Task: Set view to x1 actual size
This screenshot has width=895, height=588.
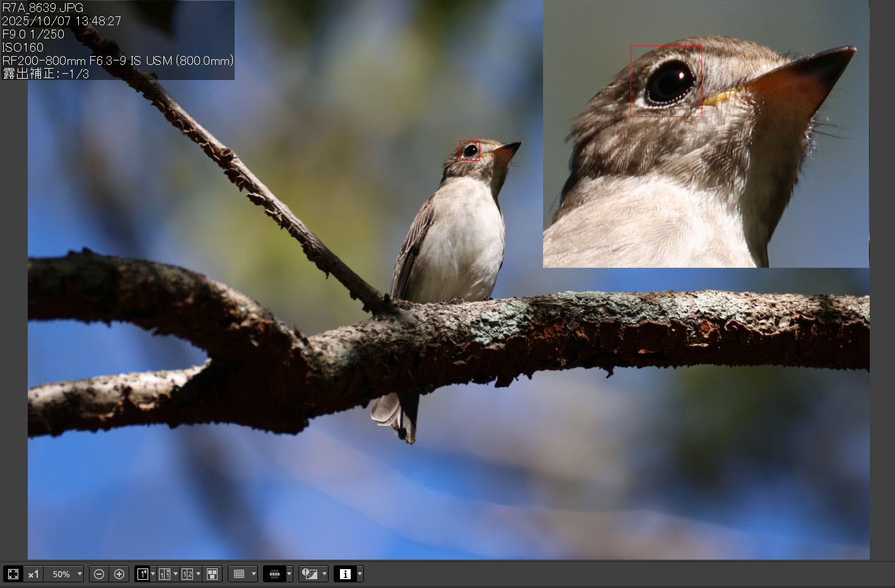Action: [33, 574]
